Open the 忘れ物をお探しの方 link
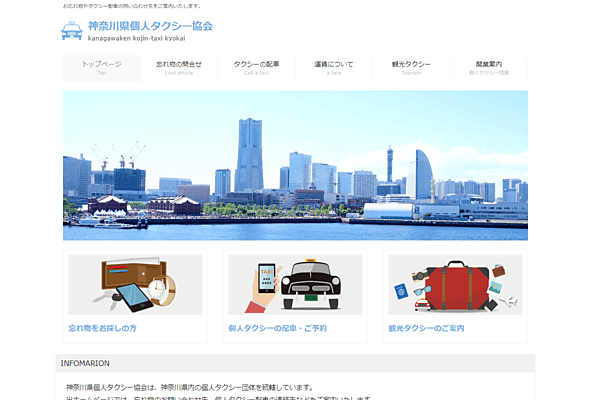The height and width of the screenshot is (400, 600). 103,328
